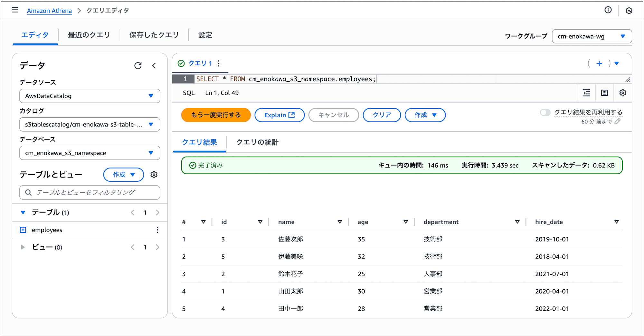The width and height of the screenshot is (644, 336).
Task: Click the format query indent icon
Action: tap(586, 93)
